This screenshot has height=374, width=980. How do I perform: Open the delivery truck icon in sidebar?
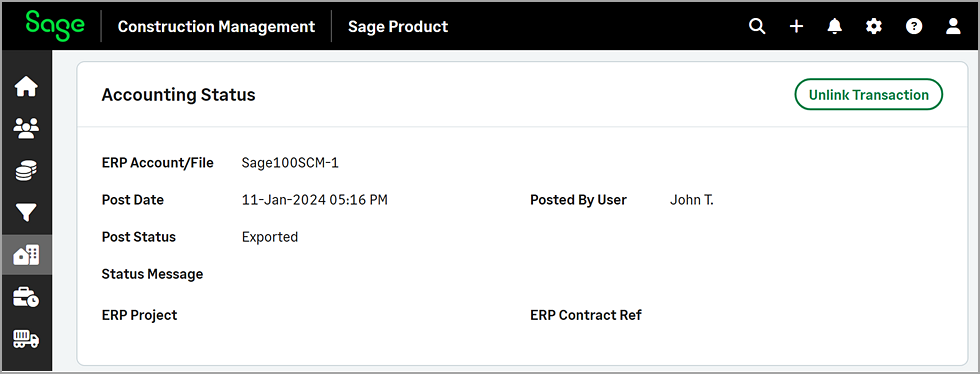click(x=26, y=340)
